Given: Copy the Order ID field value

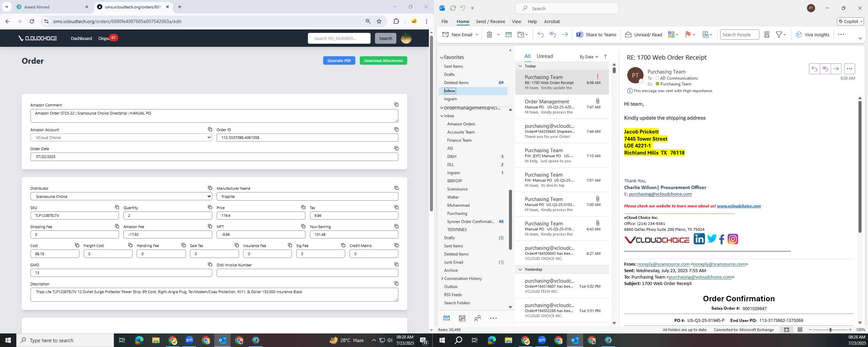Looking at the screenshot, I should (396, 129).
